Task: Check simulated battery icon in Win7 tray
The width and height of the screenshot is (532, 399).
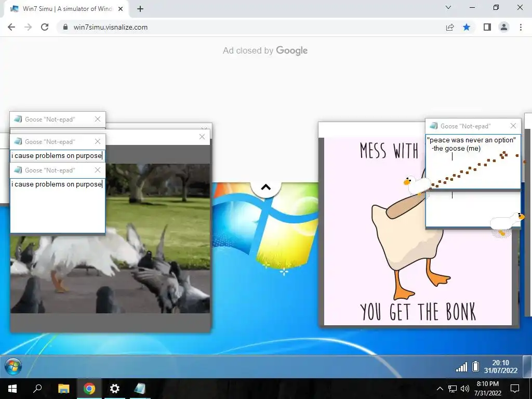Action: [x=476, y=366]
